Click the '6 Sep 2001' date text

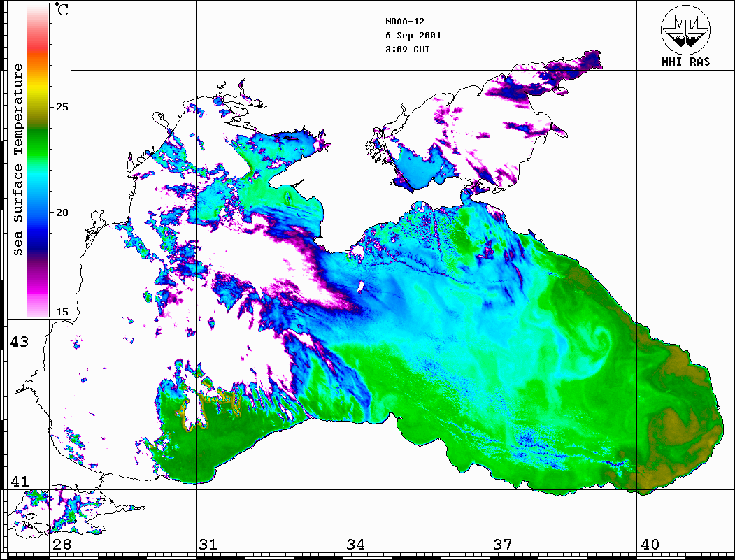[413, 36]
